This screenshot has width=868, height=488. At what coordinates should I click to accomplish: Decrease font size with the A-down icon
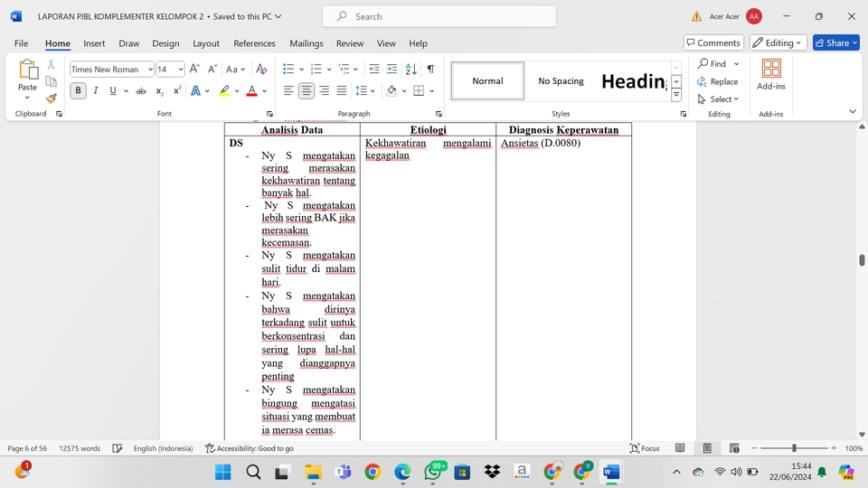(212, 69)
